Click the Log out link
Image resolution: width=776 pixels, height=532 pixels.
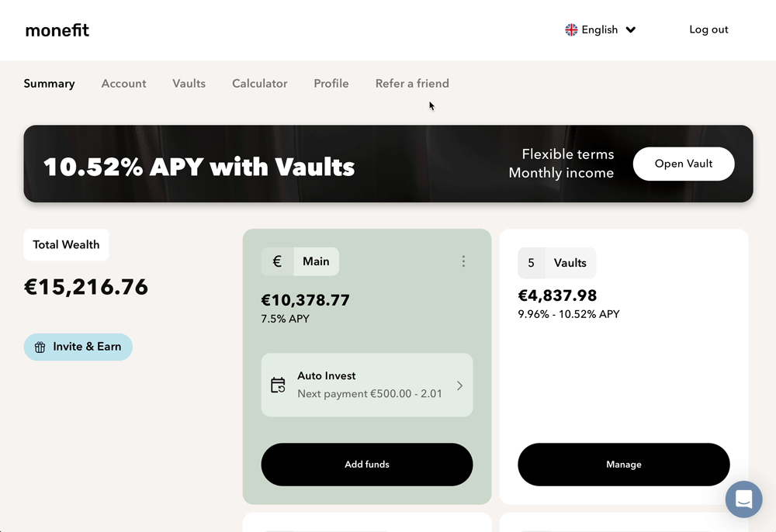[708, 29]
